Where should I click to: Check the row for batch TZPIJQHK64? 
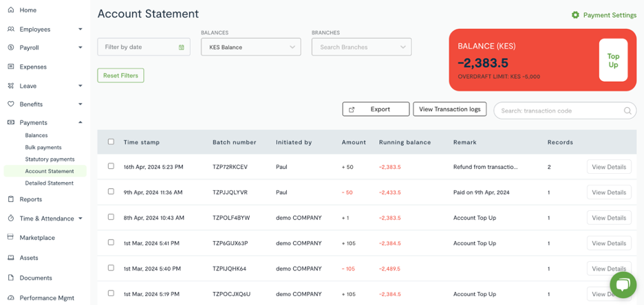point(111,268)
